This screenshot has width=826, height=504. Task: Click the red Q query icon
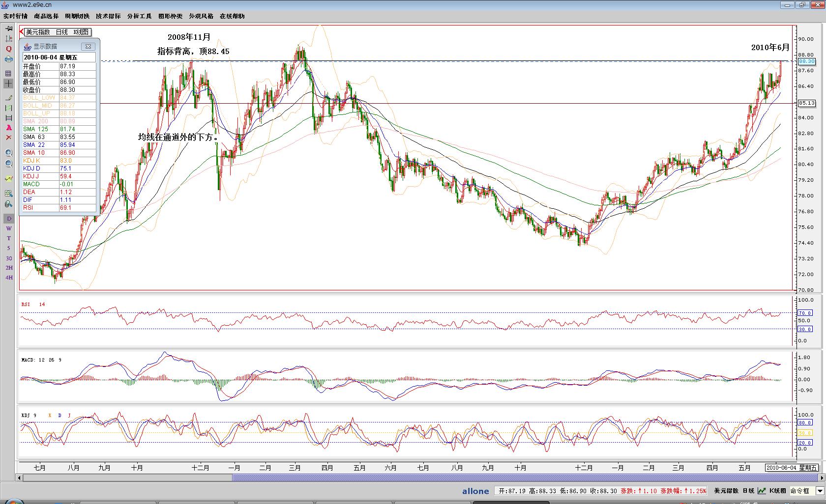click(9, 49)
